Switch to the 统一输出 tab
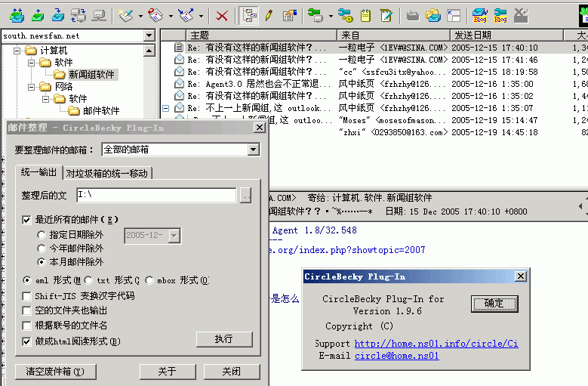 pos(38,172)
